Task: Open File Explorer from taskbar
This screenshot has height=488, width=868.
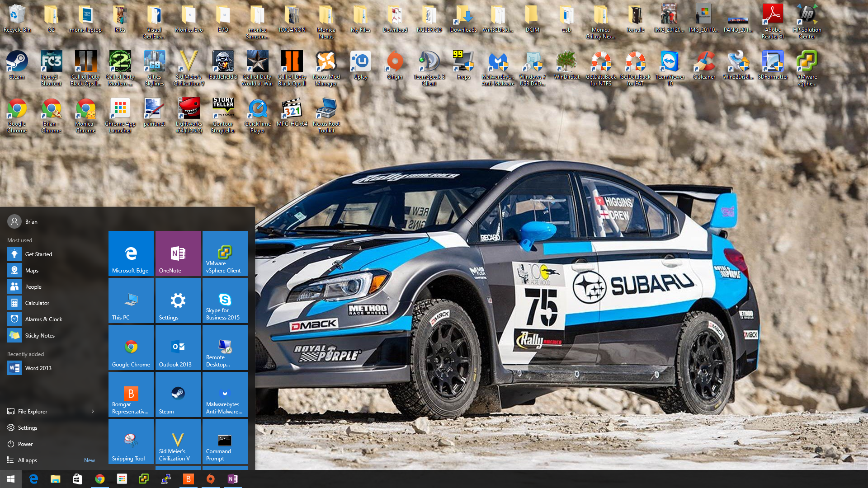Action: [56, 479]
